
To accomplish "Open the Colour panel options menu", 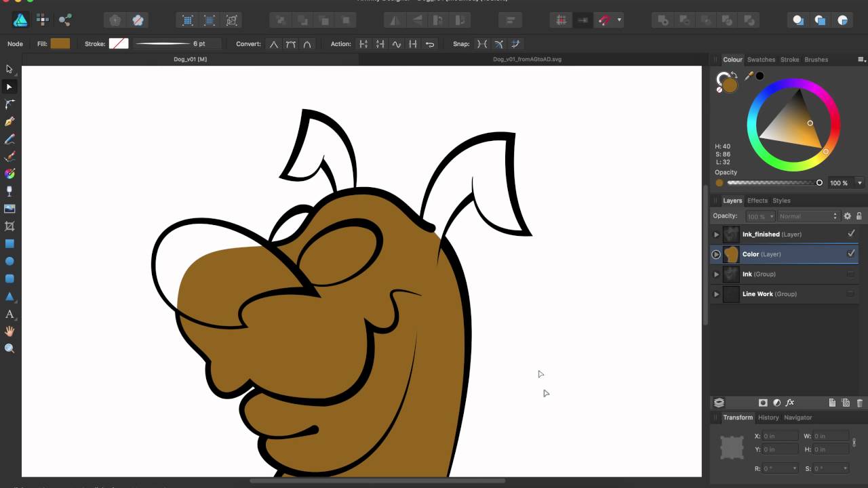I will pyautogui.click(x=861, y=60).
